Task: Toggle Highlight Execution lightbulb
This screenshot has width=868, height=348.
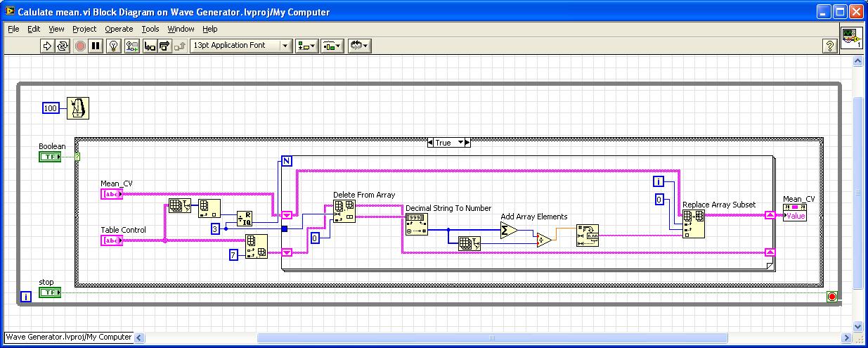Action: (115, 46)
